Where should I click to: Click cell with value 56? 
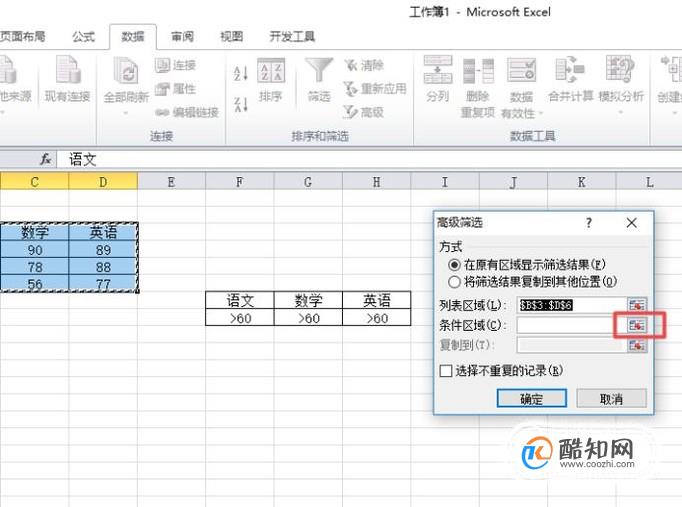coord(34,284)
